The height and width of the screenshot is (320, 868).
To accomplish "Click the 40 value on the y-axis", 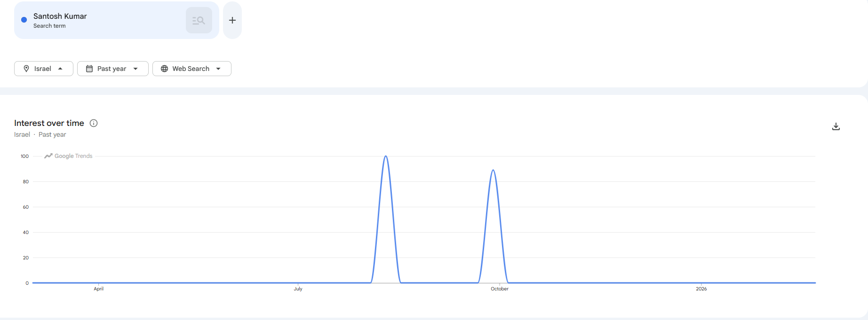I will pyautogui.click(x=26, y=232).
